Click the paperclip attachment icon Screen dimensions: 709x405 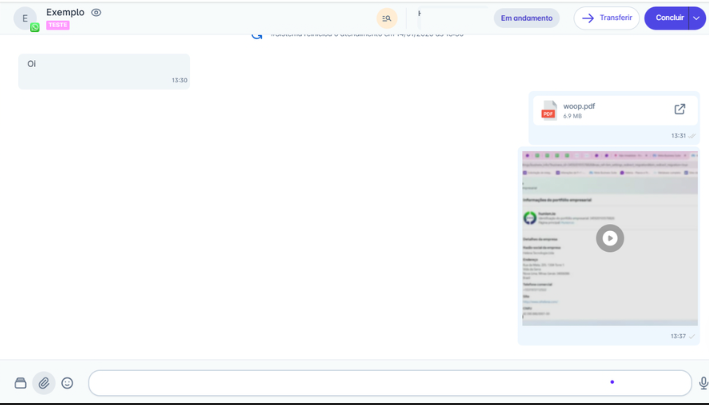[x=44, y=383]
